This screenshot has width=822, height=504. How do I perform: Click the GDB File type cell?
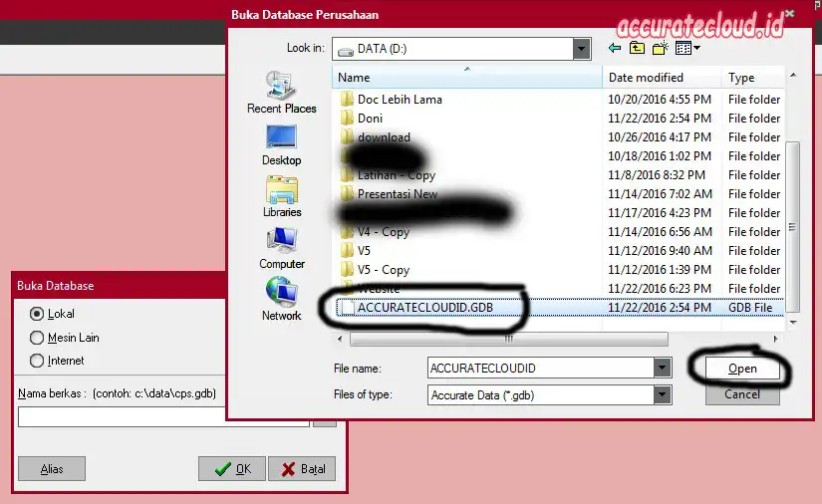coord(750,308)
